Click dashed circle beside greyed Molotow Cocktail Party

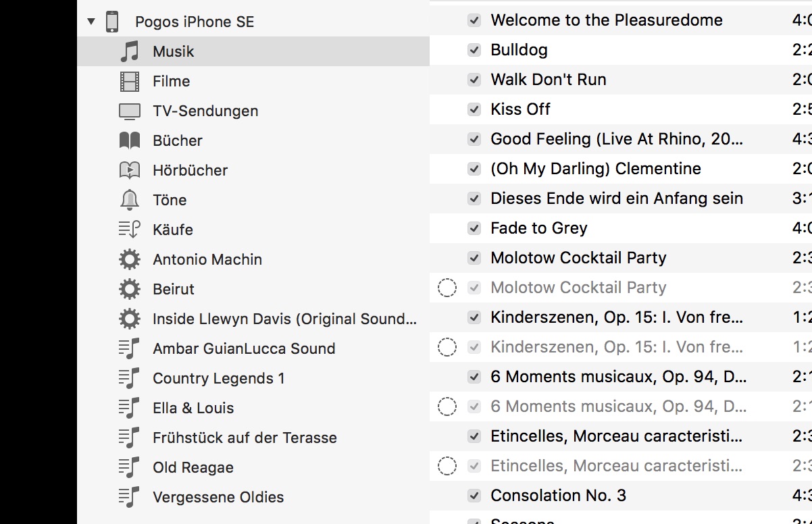point(447,288)
